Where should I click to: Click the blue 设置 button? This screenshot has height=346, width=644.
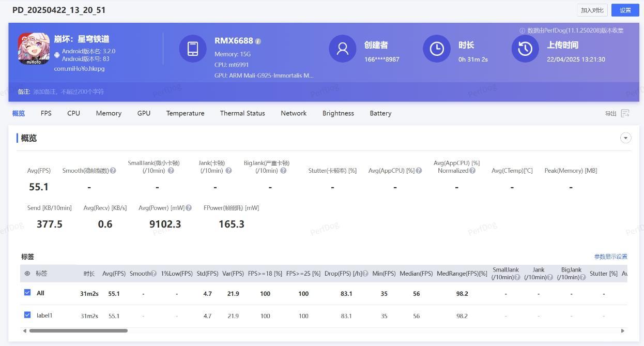[625, 10]
